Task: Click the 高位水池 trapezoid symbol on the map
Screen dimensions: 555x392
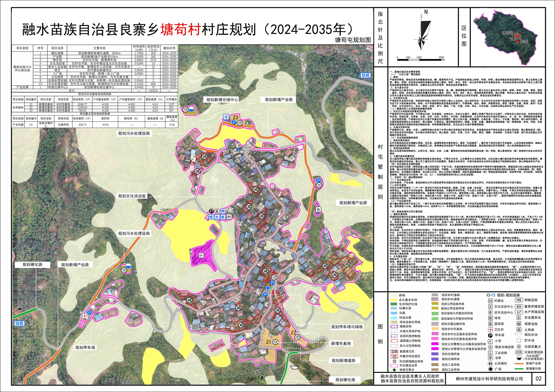Action: click(x=295, y=368)
